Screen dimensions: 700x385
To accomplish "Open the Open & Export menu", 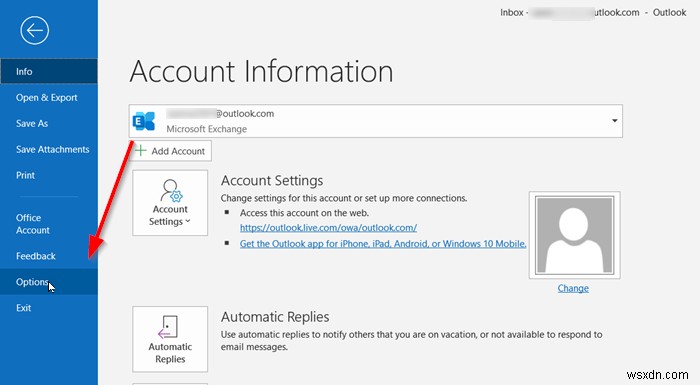I will [49, 97].
